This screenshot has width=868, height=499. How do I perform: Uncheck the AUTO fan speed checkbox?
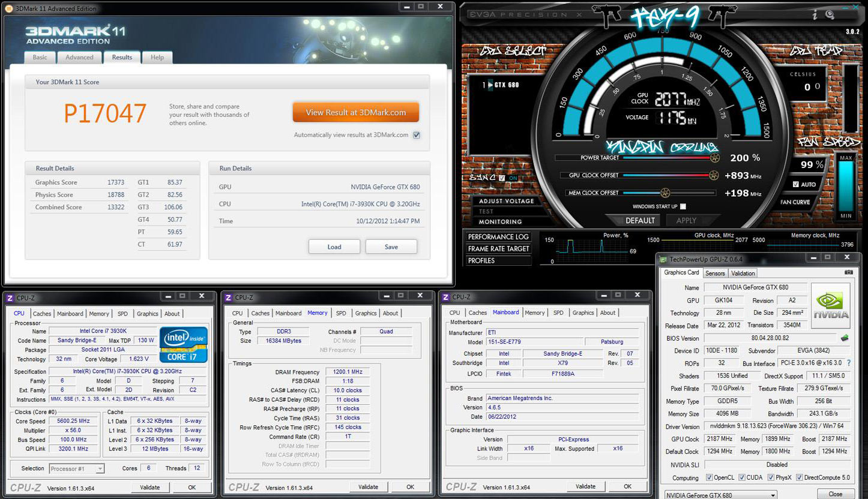[x=795, y=184]
